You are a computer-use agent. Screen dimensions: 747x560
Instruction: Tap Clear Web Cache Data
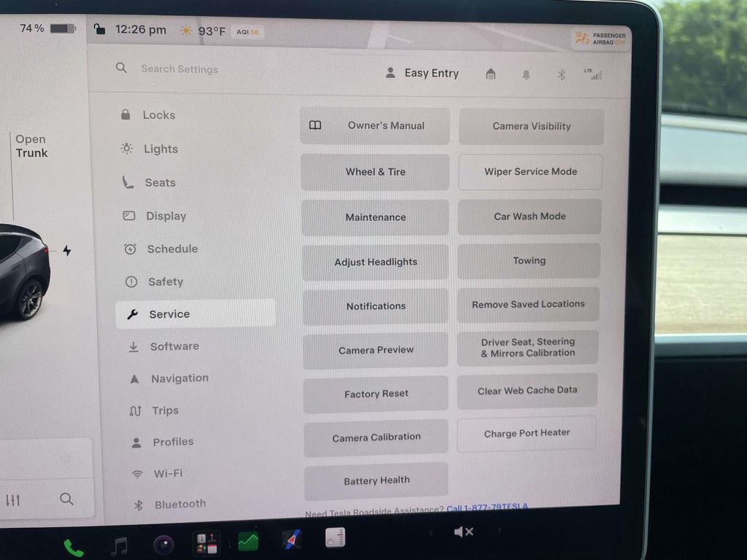527,391
